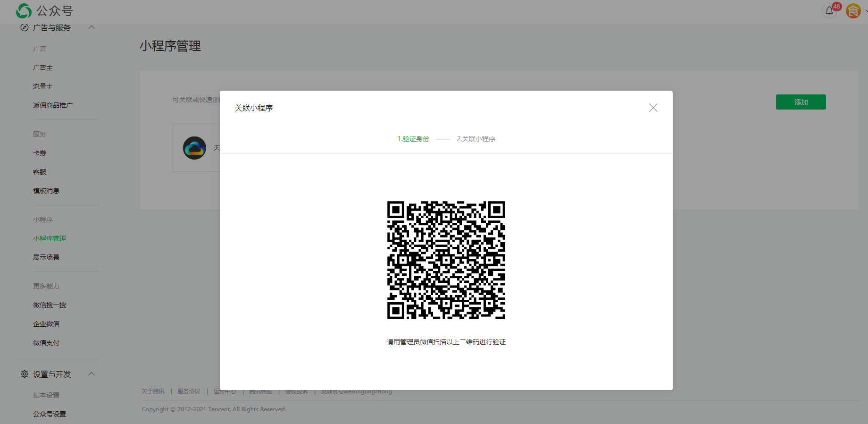Click the 更多能力 section label
Viewport: 868px width, 424px height.
pos(46,286)
